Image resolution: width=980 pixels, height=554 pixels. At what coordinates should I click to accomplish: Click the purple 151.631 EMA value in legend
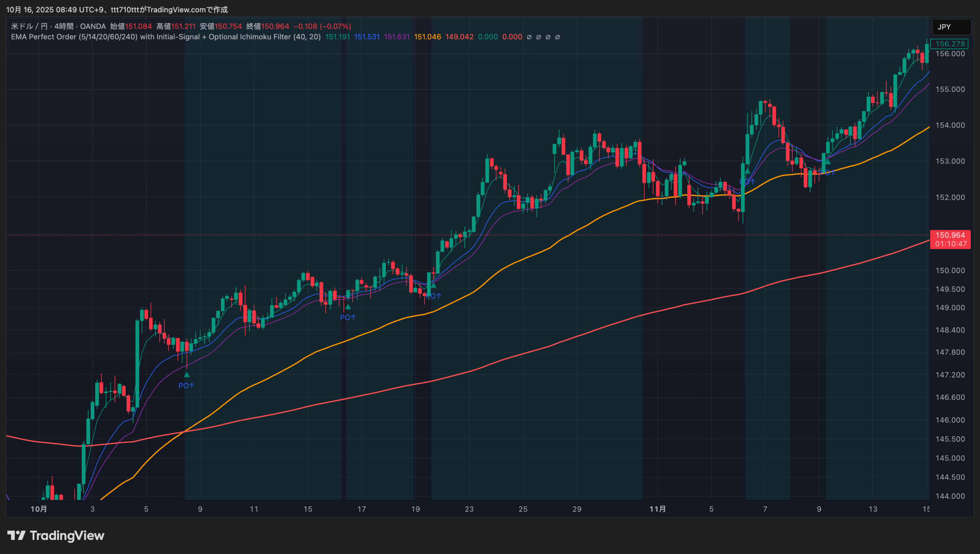click(x=397, y=37)
